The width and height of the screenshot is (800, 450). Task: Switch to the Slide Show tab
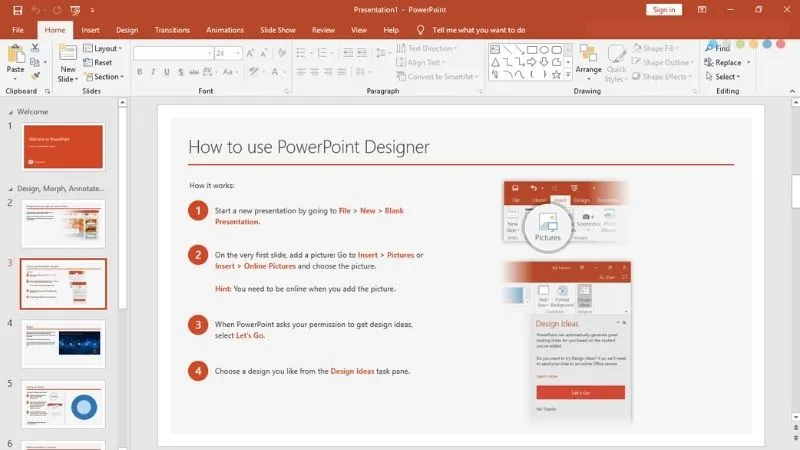coord(278,30)
